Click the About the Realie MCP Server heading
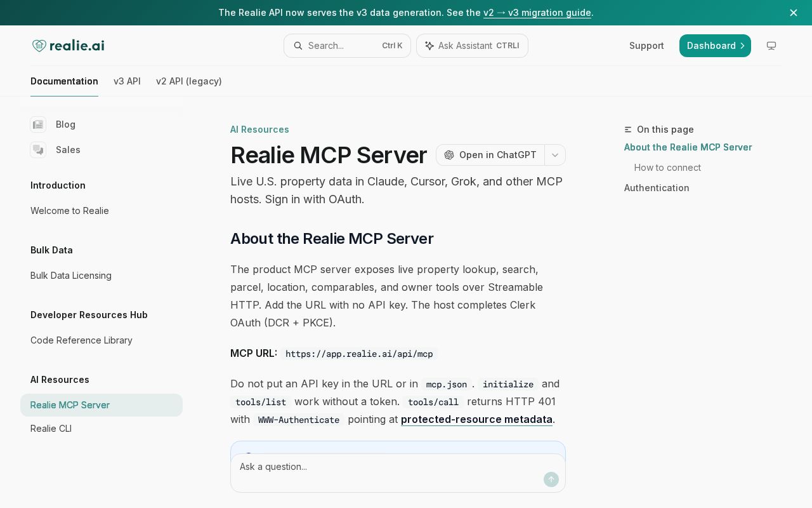This screenshot has height=508, width=812. pos(332,239)
